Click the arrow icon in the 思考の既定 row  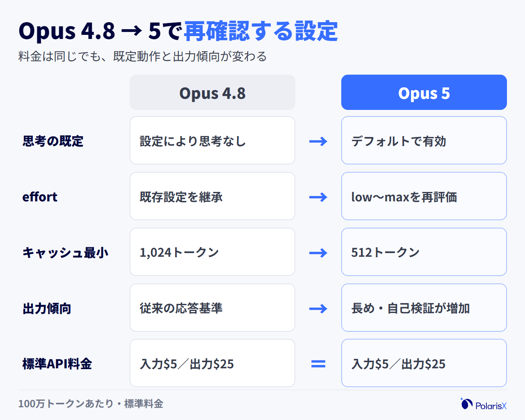(x=318, y=142)
